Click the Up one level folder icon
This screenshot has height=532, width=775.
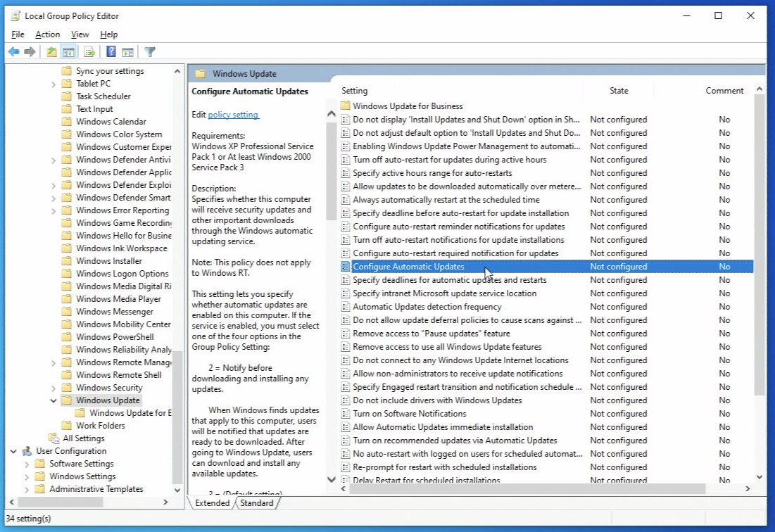pyautogui.click(x=51, y=52)
